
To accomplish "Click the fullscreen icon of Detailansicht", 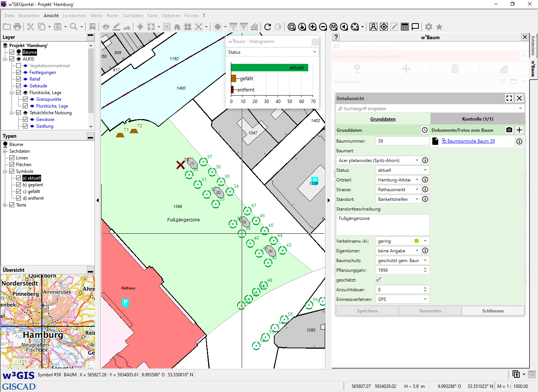I will click(x=509, y=98).
